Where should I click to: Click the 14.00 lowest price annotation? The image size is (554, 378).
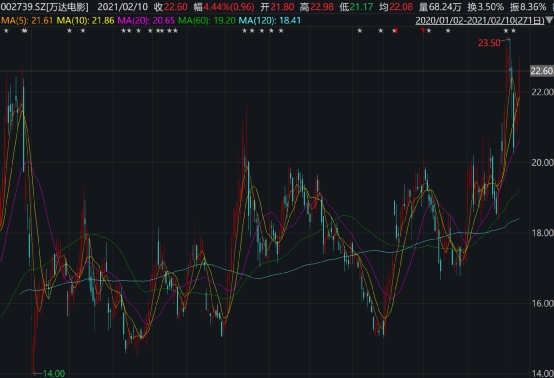[x=54, y=373]
